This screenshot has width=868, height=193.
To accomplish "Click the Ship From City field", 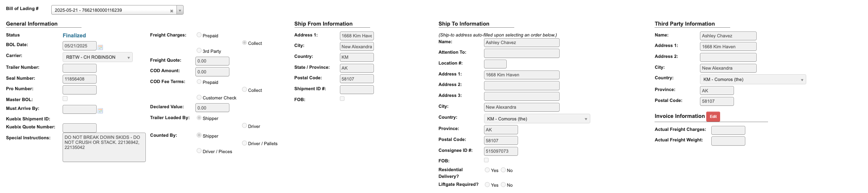I will tap(357, 47).
